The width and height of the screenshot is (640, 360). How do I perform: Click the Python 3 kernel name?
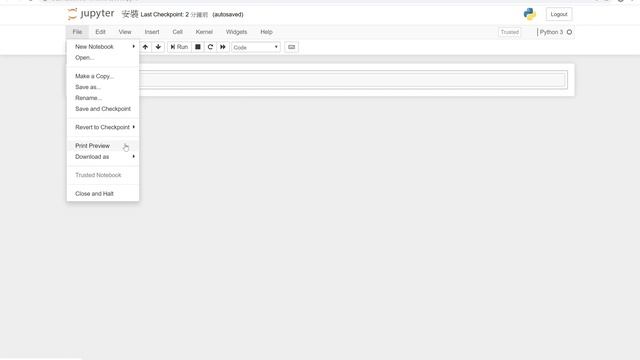click(x=551, y=32)
